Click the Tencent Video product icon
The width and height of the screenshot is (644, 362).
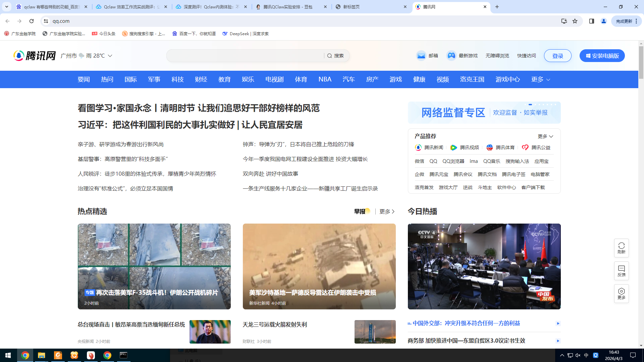click(x=454, y=147)
